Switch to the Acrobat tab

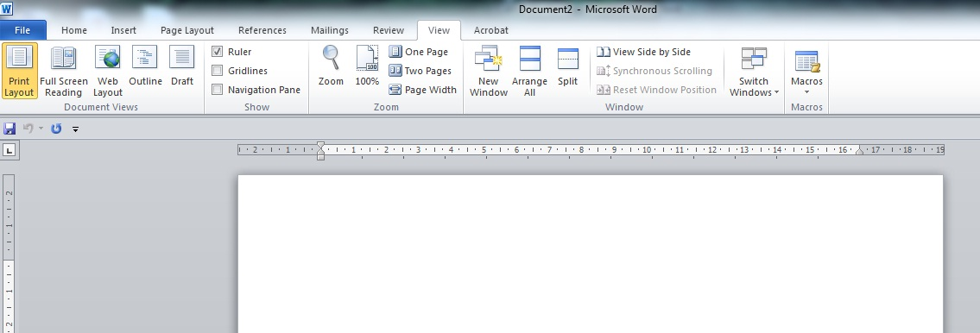coord(490,30)
